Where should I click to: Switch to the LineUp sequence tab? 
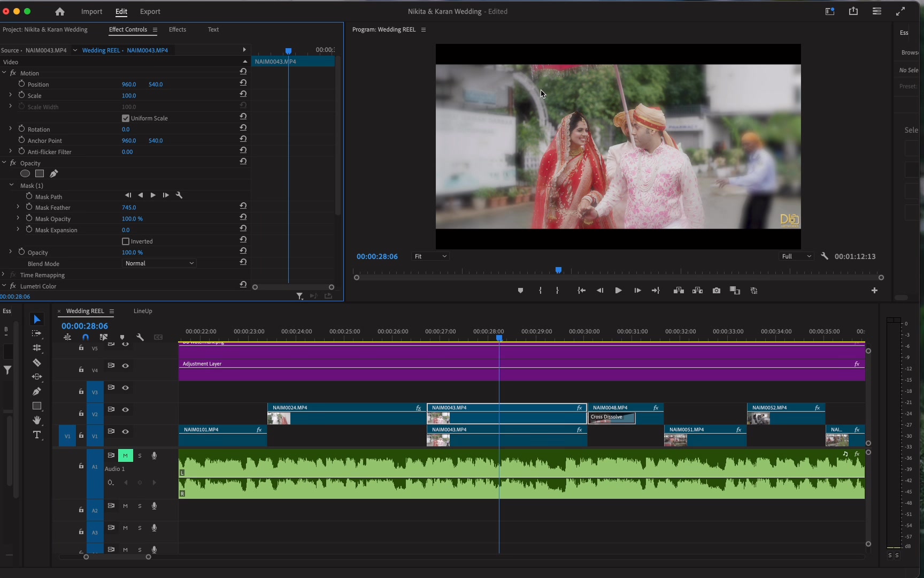pos(143,311)
